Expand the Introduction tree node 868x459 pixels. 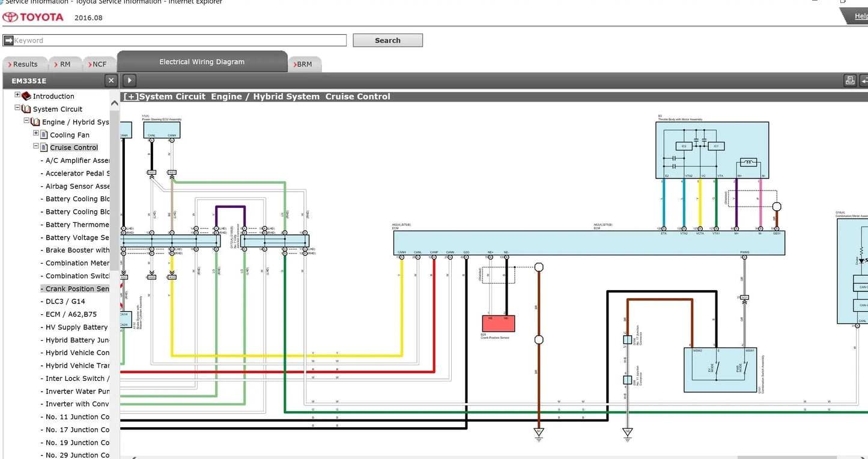click(x=17, y=95)
